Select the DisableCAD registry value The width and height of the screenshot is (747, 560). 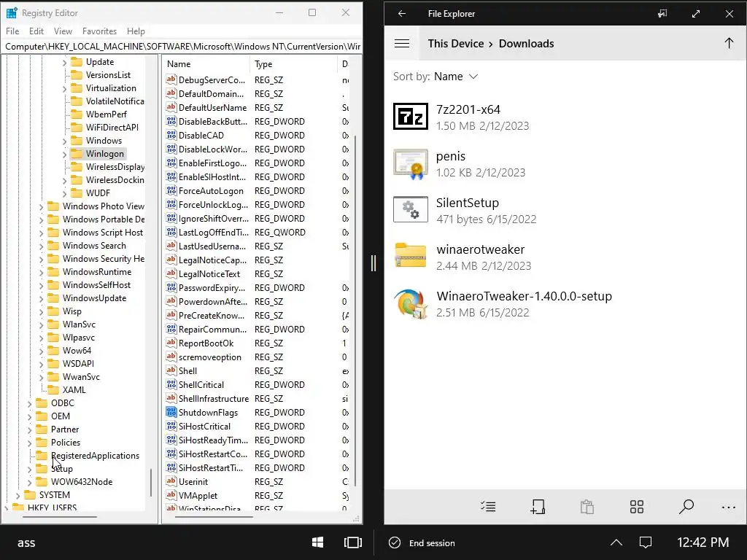(201, 135)
